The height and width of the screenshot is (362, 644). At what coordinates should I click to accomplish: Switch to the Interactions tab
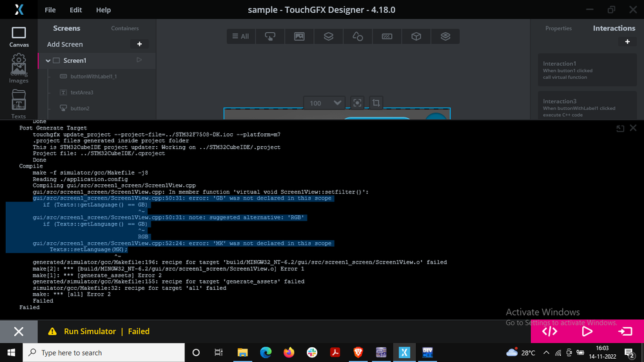pyautogui.click(x=614, y=28)
